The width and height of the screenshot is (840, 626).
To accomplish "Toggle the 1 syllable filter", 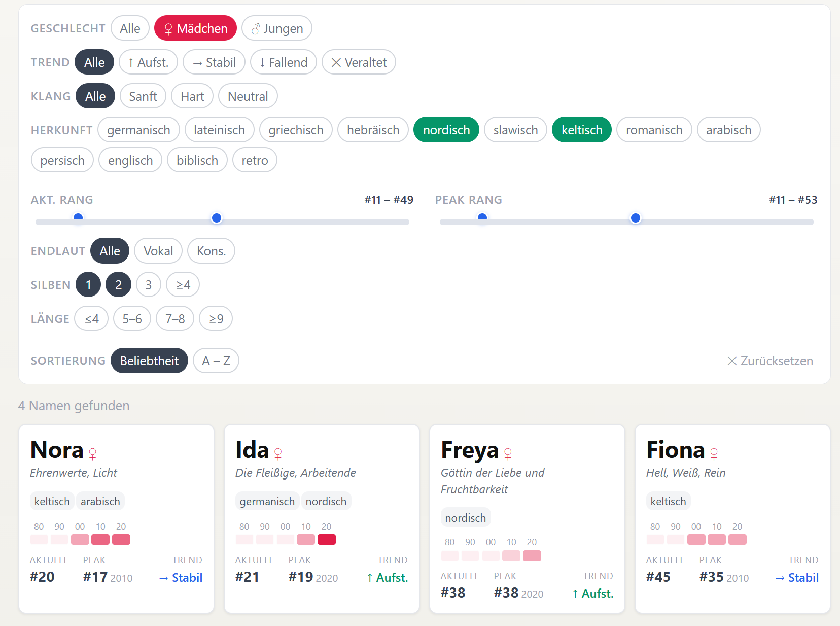I will [x=88, y=285].
